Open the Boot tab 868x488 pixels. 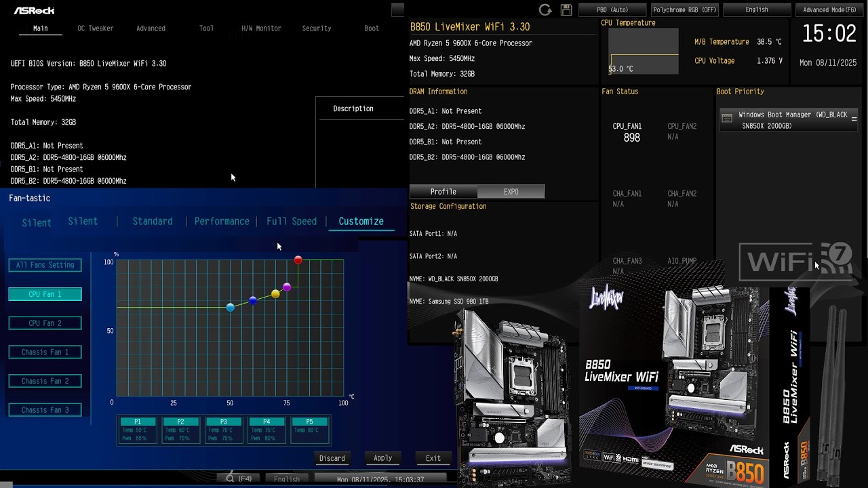372,28
